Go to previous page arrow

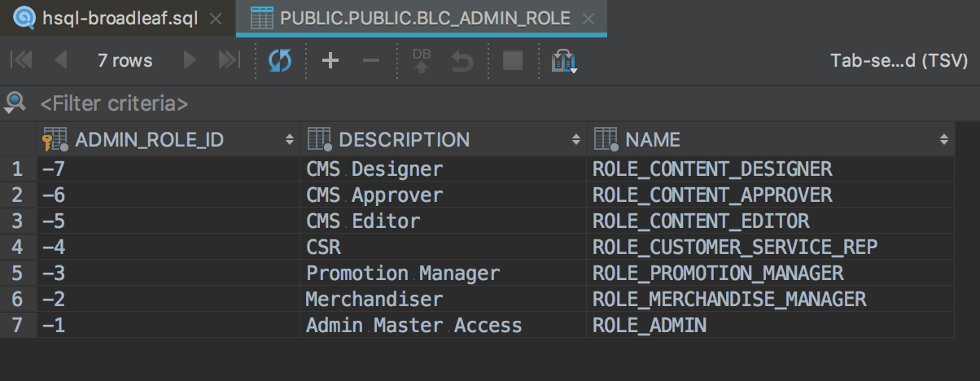tap(60, 60)
